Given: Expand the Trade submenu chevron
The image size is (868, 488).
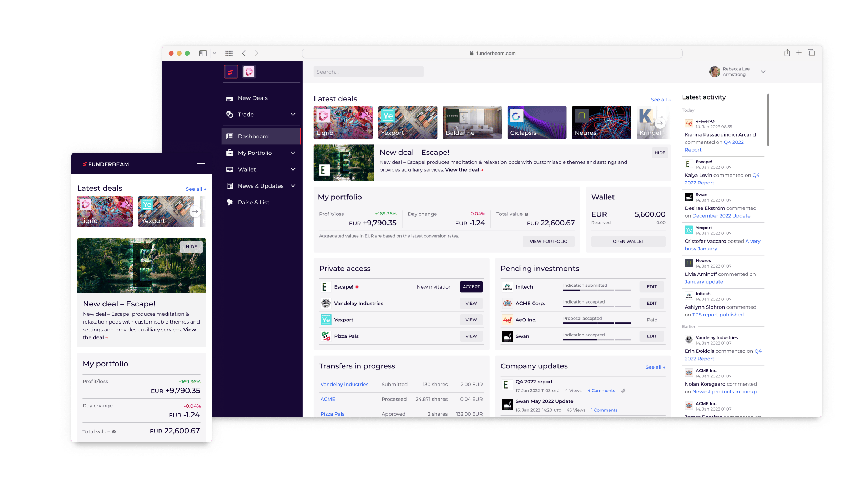Looking at the screenshot, I should pyautogui.click(x=293, y=115).
